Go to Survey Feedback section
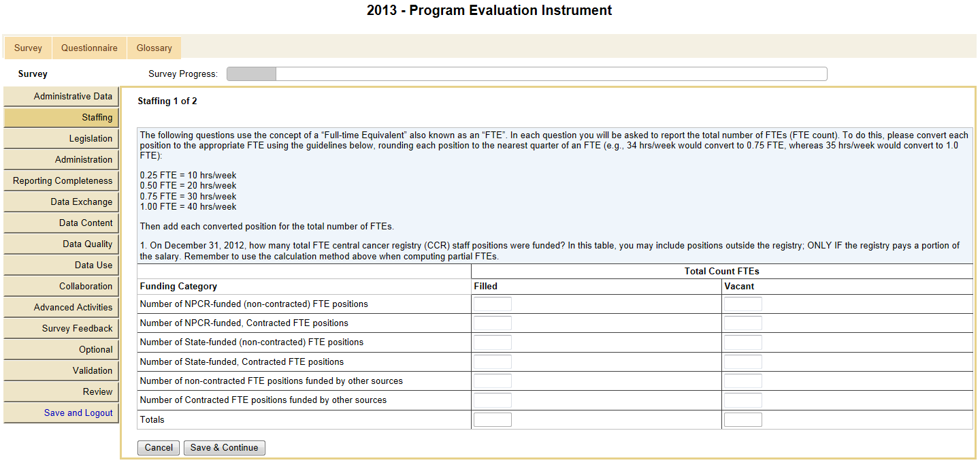980x467 pixels. coord(61,329)
